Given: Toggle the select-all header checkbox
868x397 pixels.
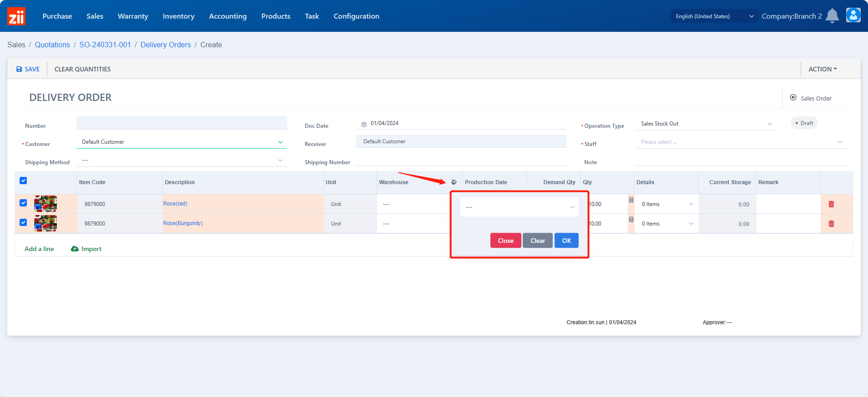Looking at the screenshot, I should point(23,181).
